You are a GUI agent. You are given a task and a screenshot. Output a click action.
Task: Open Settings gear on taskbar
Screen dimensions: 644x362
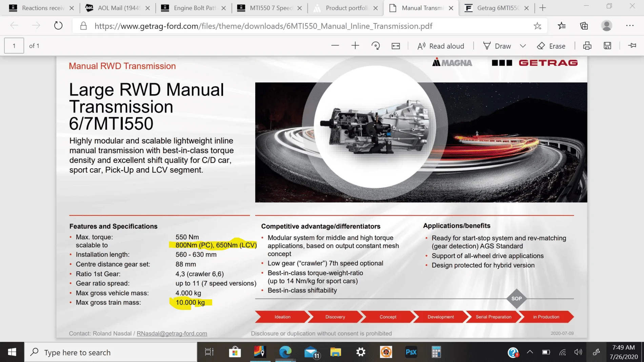tap(361, 352)
